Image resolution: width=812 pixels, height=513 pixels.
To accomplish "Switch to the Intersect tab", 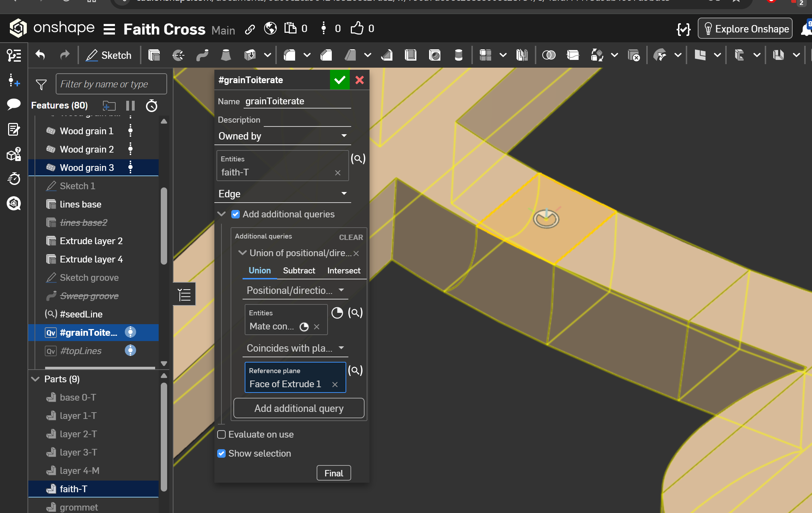I will click(343, 271).
